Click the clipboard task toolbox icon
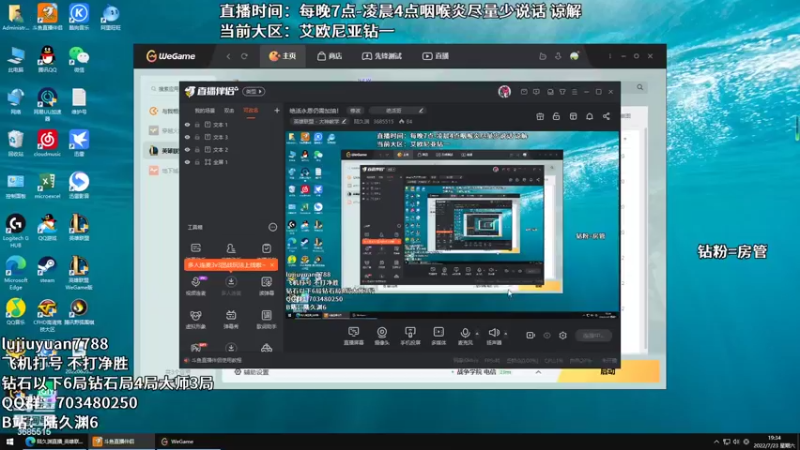The width and height of the screenshot is (800, 450). coord(266,248)
